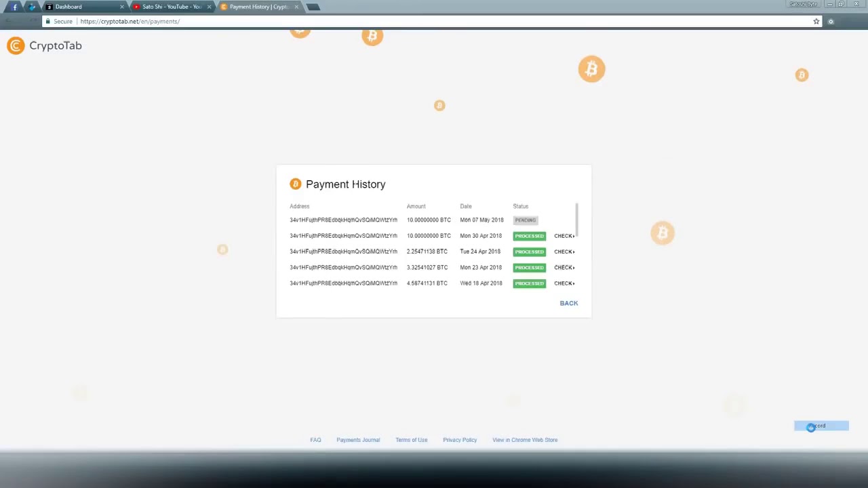Click the date Tue 24 Apr 2018

click(x=480, y=251)
